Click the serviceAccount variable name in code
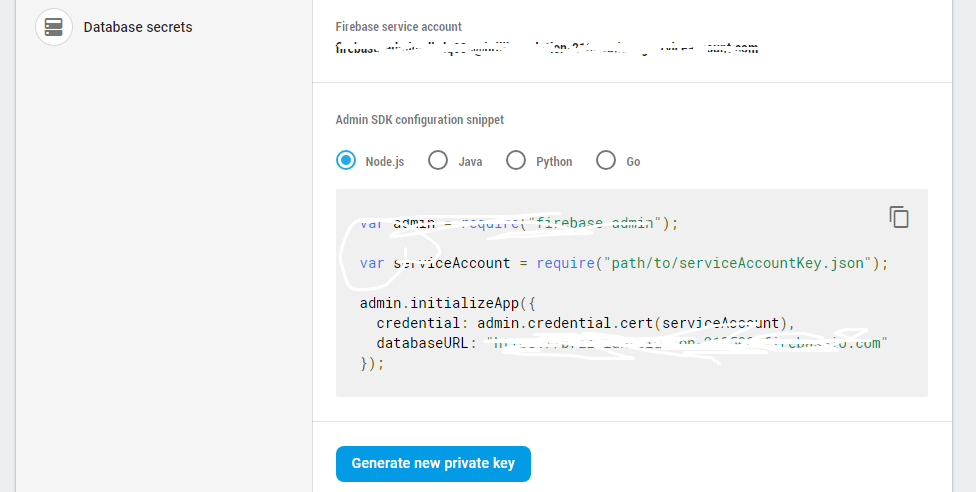This screenshot has width=976, height=492. [453, 263]
